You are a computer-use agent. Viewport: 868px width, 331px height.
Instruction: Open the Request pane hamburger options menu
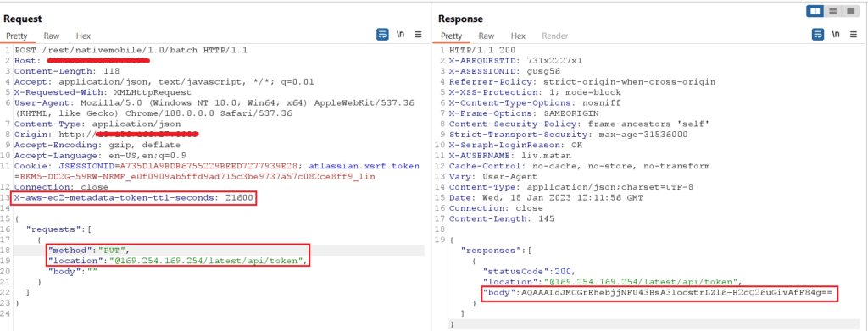click(x=419, y=35)
